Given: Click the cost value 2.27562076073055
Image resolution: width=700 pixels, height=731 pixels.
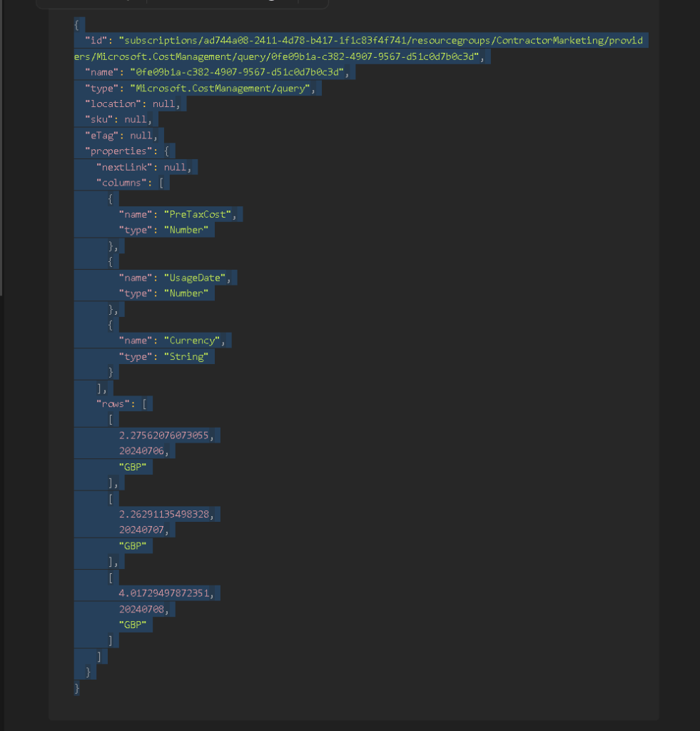Looking at the screenshot, I should coord(164,435).
